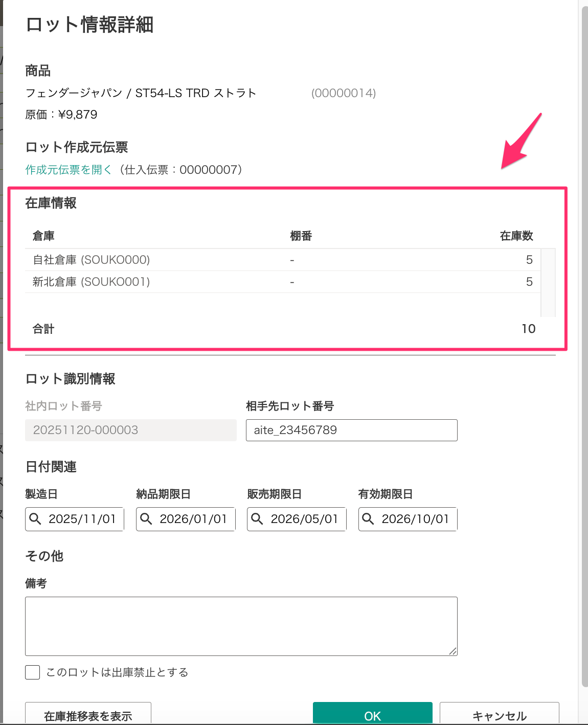Click the 納品期限日 magnifier search icon

[146, 519]
